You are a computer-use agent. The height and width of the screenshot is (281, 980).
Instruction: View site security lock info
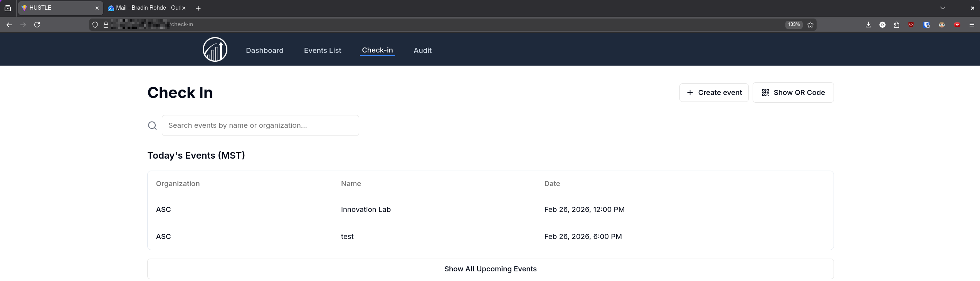click(x=106, y=25)
